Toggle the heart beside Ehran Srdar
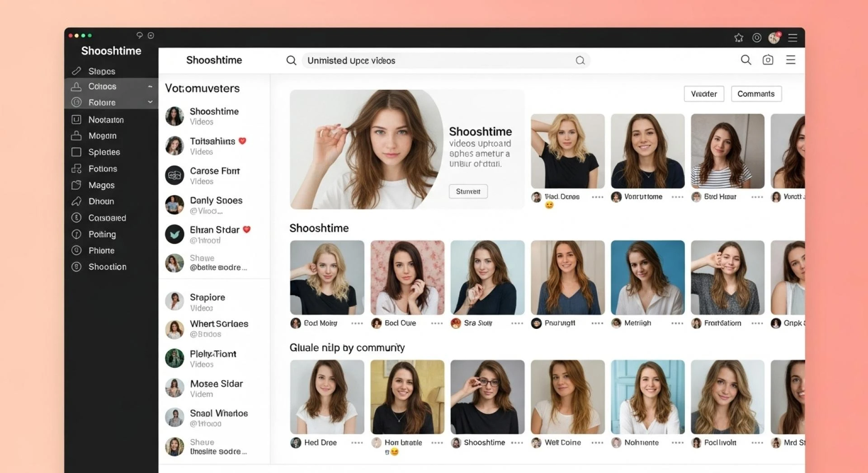Viewport: 868px width, 473px height. point(247,229)
